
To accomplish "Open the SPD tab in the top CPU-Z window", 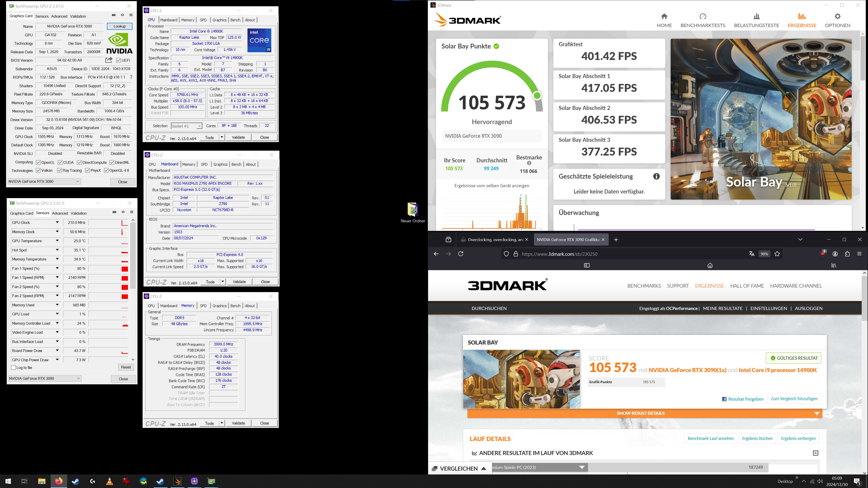I will click(203, 20).
